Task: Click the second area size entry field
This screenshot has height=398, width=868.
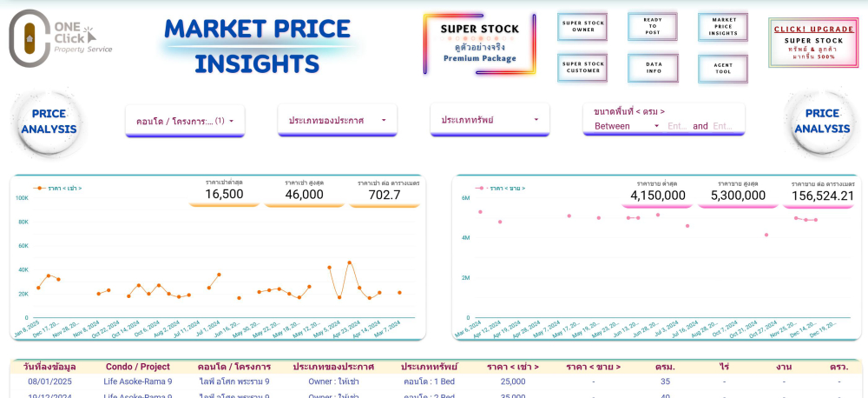Action: pos(722,126)
